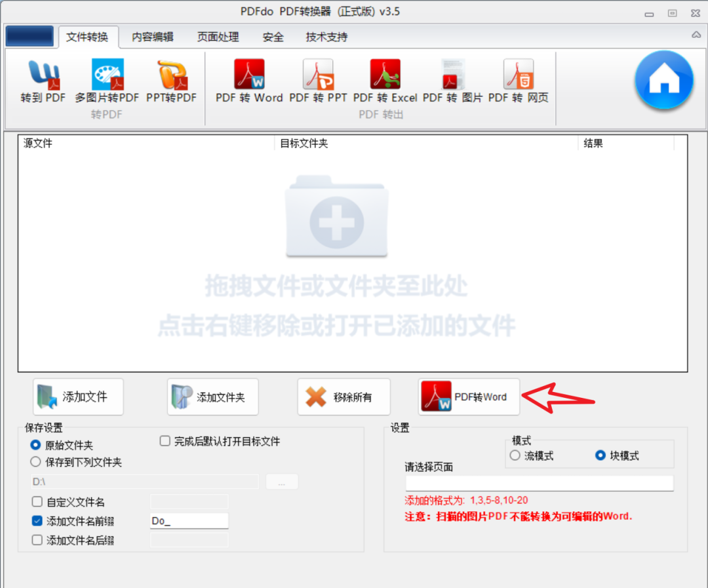The height and width of the screenshot is (588, 708).
Task: Click the browse "..." folder button
Action: pos(282,481)
